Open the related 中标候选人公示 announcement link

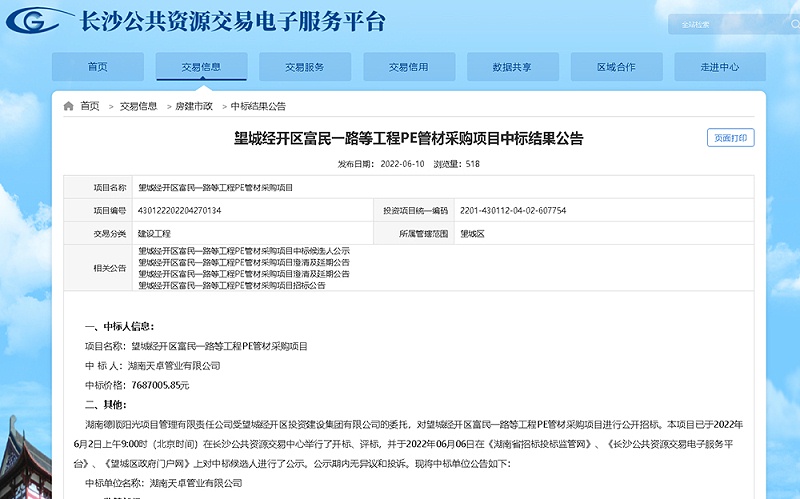click(x=244, y=251)
